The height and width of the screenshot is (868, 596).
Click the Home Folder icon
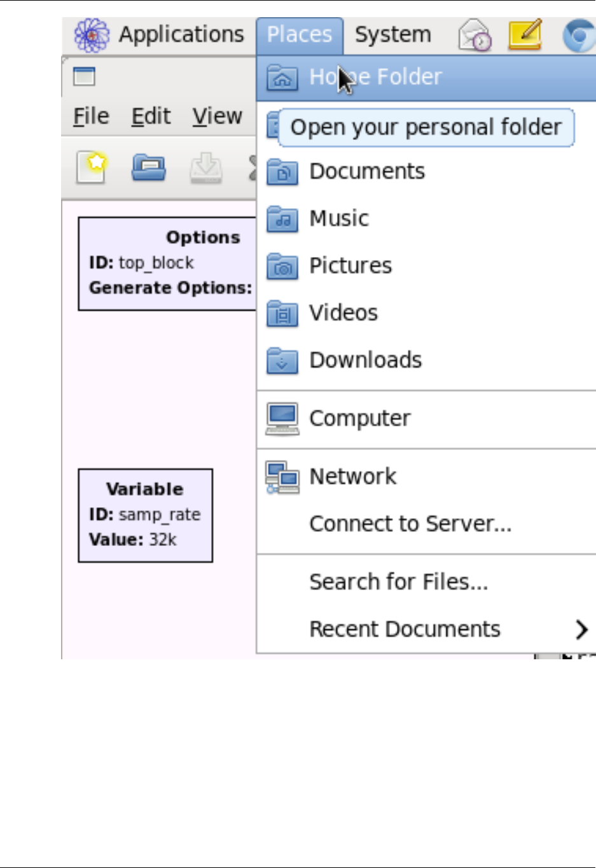[x=282, y=77]
